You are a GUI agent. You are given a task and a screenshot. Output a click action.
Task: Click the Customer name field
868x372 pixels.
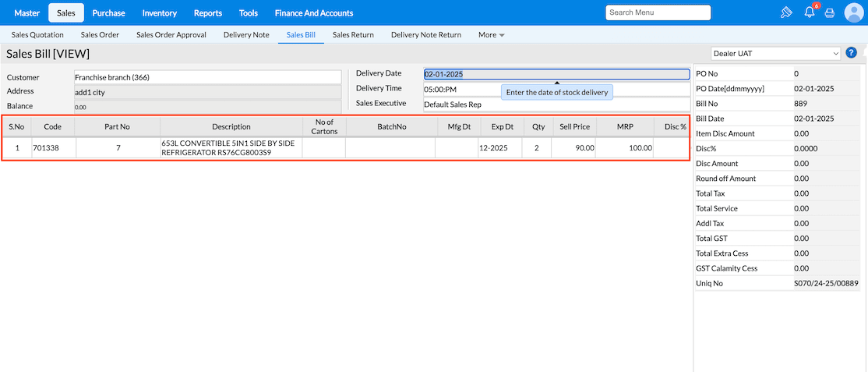click(x=207, y=77)
